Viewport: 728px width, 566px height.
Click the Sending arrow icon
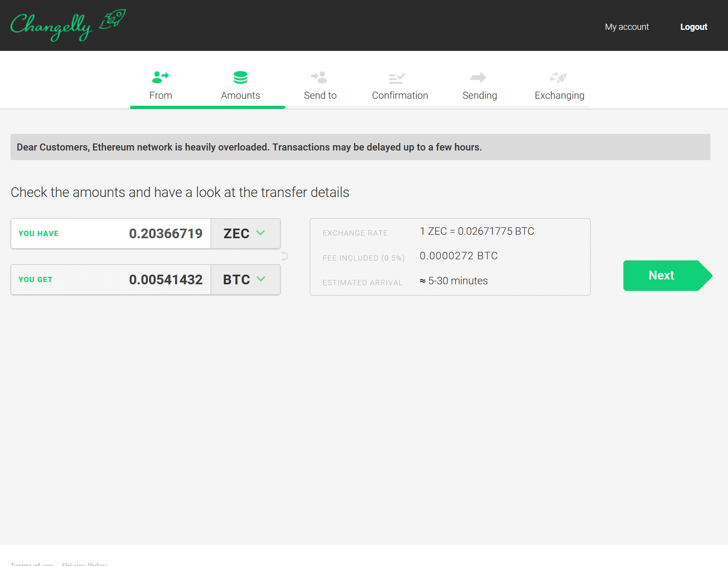478,77
